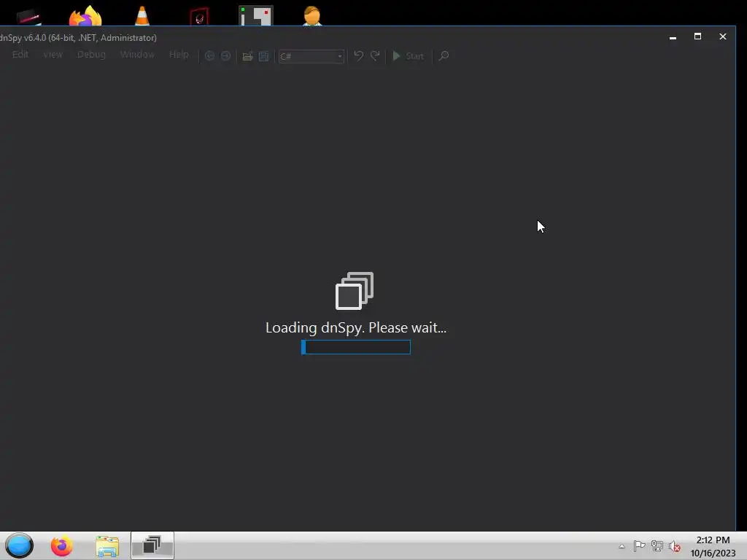This screenshot has width=747, height=560.
Task: Open File Explorer from the taskbar
Action: 107,545
